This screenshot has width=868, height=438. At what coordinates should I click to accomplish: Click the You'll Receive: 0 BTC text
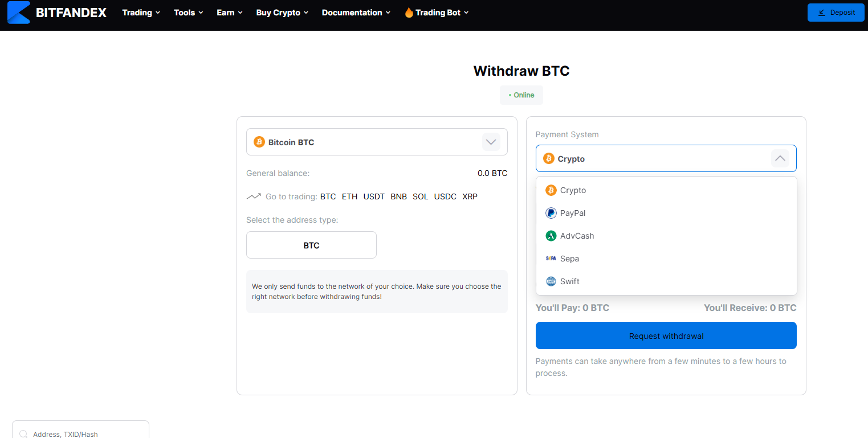(750, 308)
